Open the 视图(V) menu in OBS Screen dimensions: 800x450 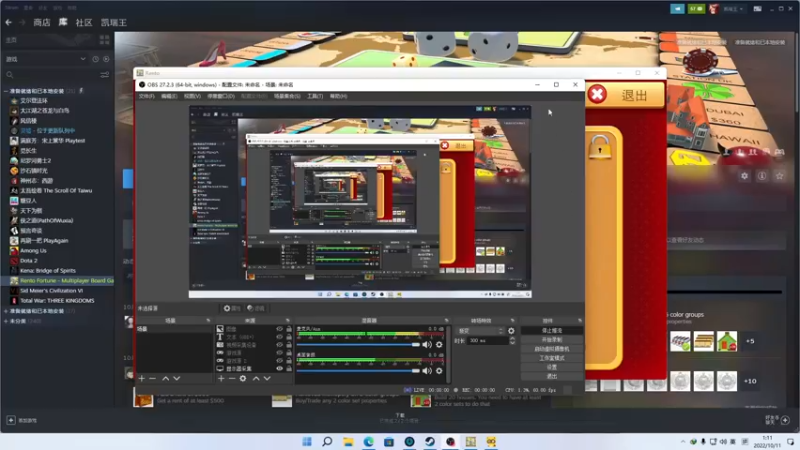192,96
